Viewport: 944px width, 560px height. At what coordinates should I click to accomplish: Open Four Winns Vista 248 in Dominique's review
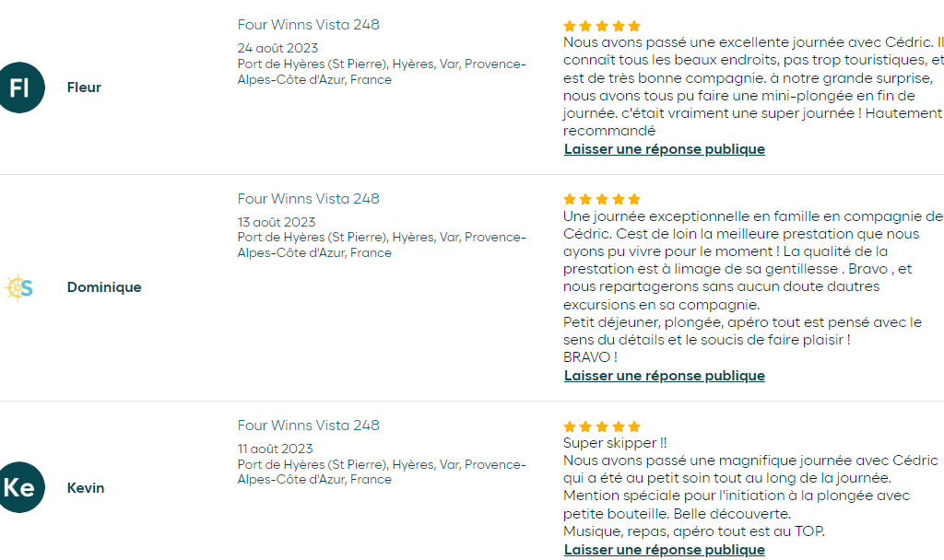308,199
